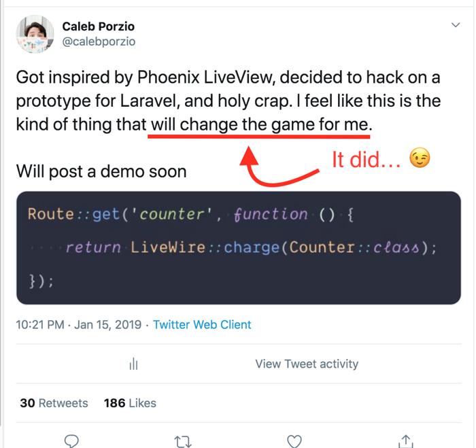Click the red curved arrow annotation
The height and width of the screenshot is (448, 476).
click(277, 167)
